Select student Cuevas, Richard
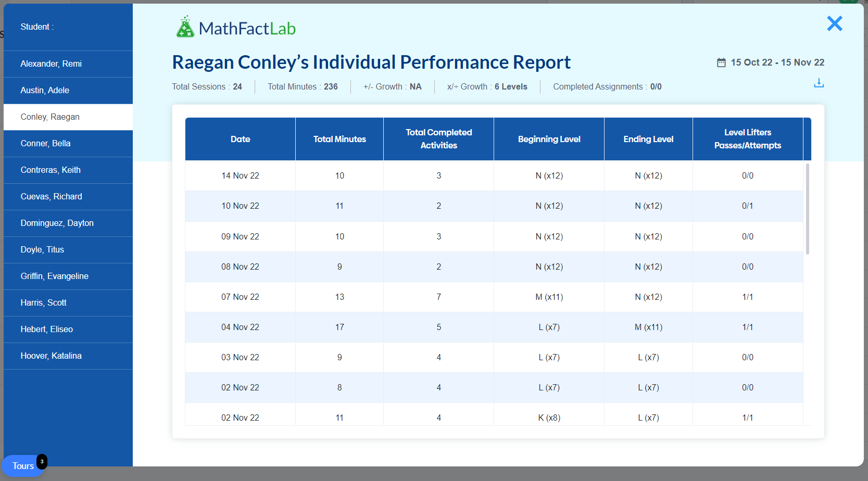The height and width of the screenshot is (481, 868). click(68, 197)
